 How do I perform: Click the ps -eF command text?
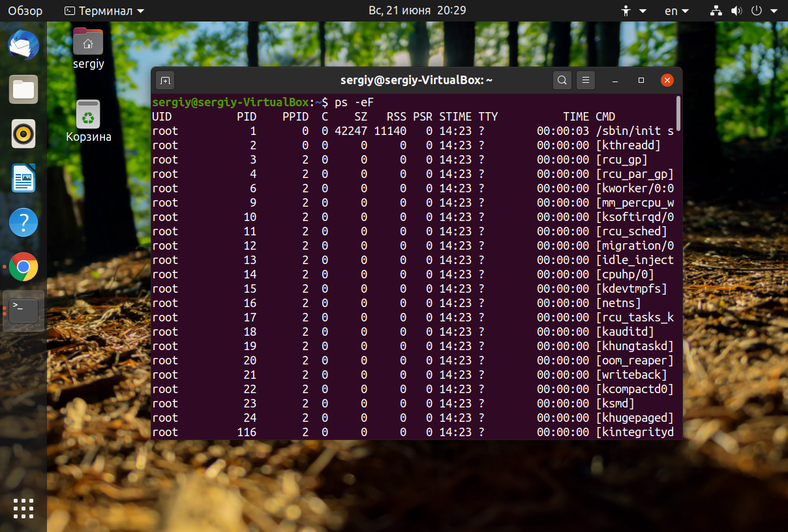354,102
